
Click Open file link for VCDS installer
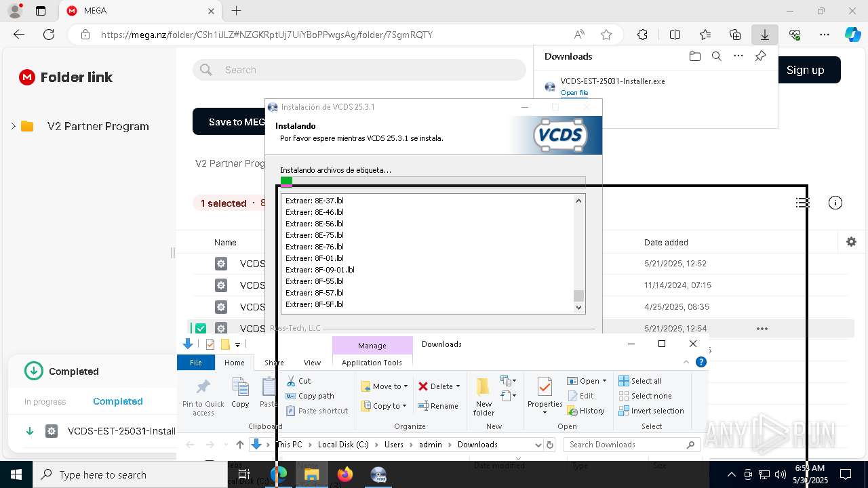(x=574, y=93)
